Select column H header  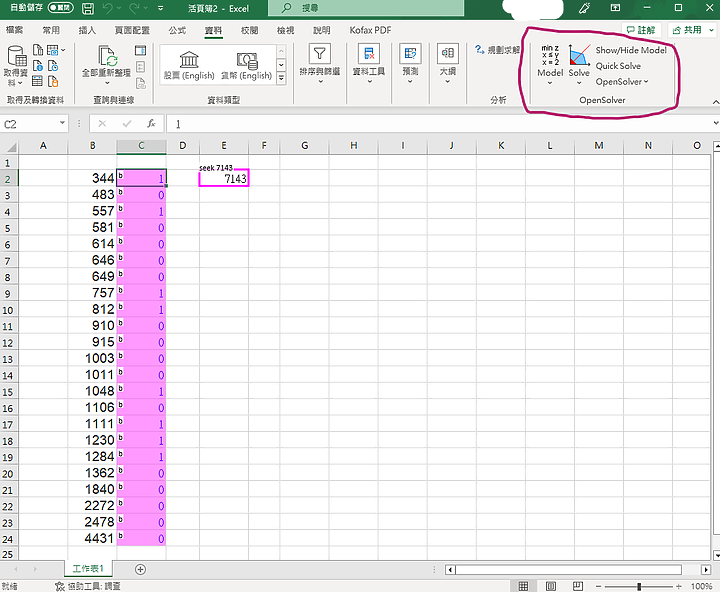354,145
